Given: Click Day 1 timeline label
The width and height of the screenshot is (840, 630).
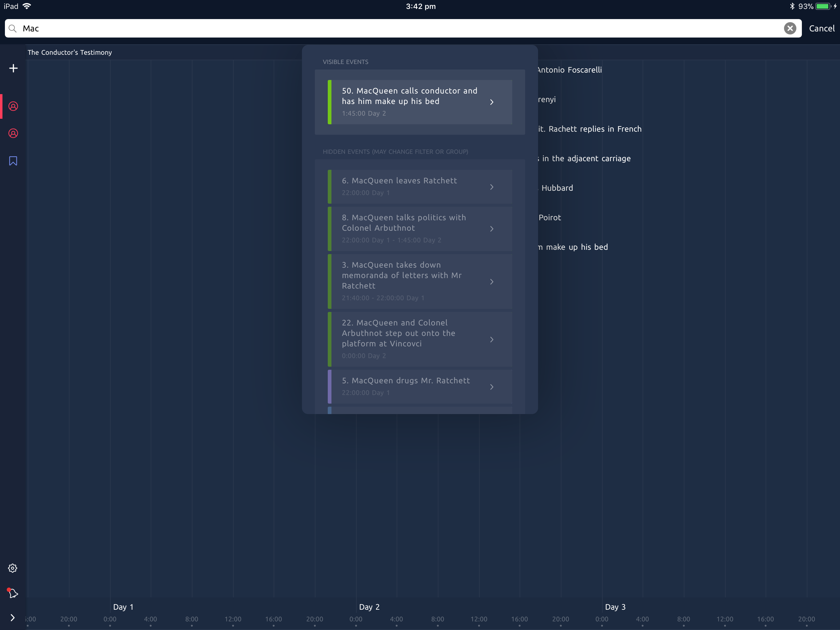Looking at the screenshot, I should pyautogui.click(x=123, y=607).
